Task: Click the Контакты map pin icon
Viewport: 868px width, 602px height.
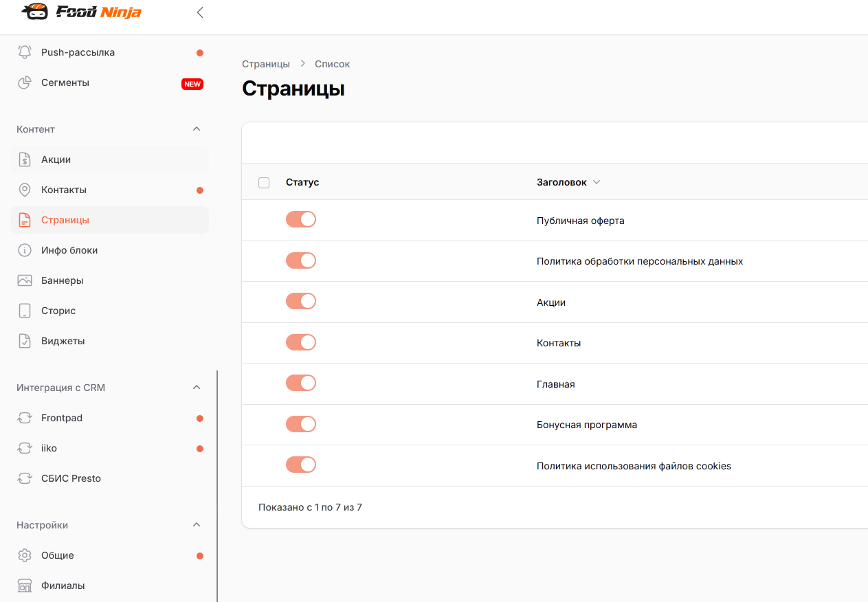Action: pyautogui.click(x=25, y=190)
